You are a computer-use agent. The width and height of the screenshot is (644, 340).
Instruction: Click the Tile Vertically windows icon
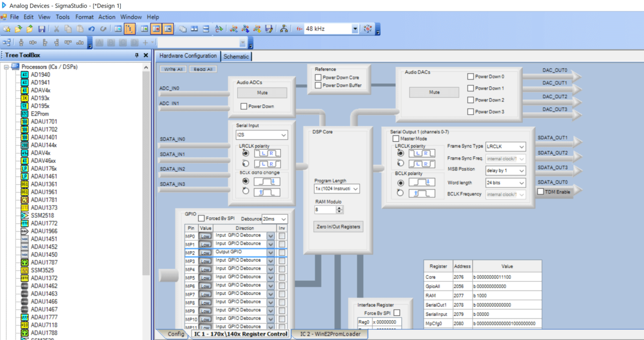point(206,28)
